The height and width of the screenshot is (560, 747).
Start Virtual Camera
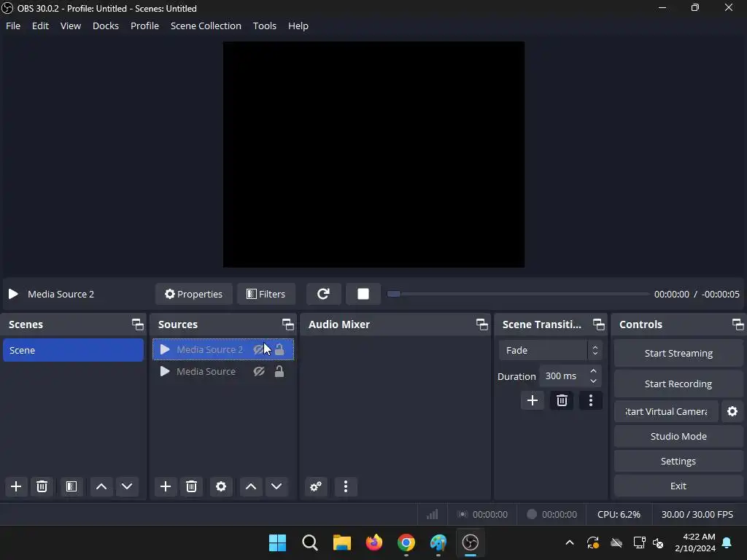pyautogui.click(x=666, y=411)
